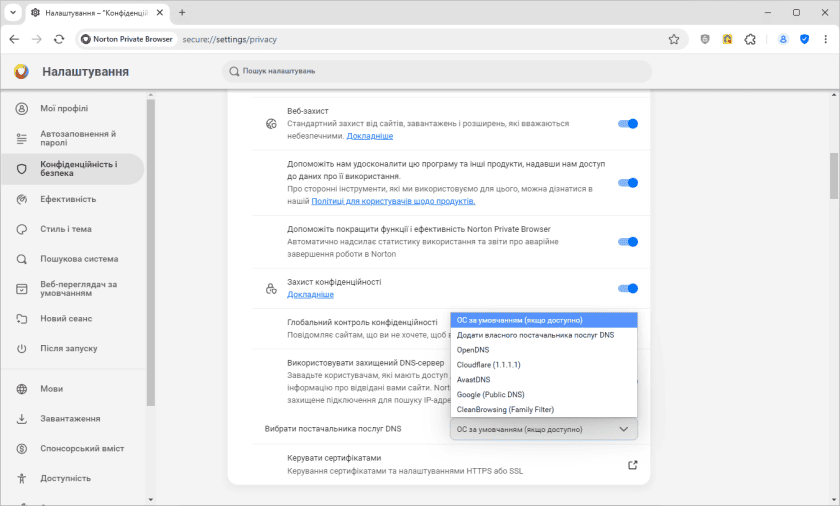Click the Веб-захист globe shield icon
Image resolution: width=840 pixels, height=506 pixels.
272,124
